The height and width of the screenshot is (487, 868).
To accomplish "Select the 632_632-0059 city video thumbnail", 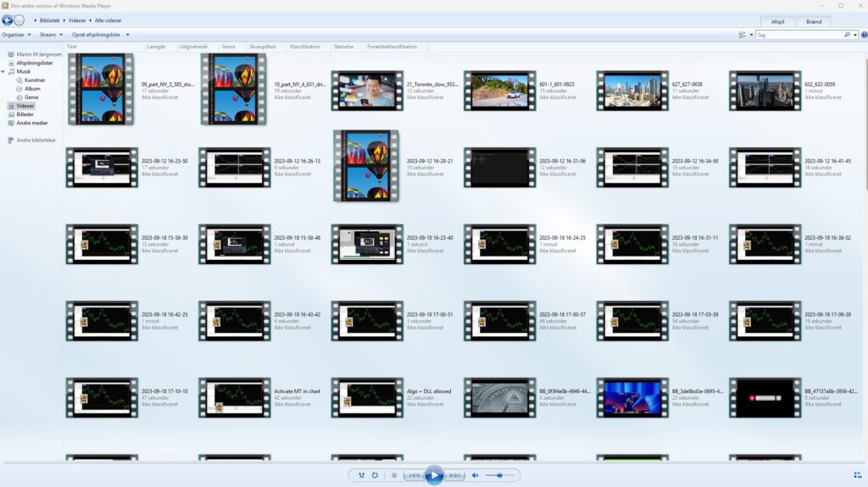I will pyautogui.click(x=765, y=91).
